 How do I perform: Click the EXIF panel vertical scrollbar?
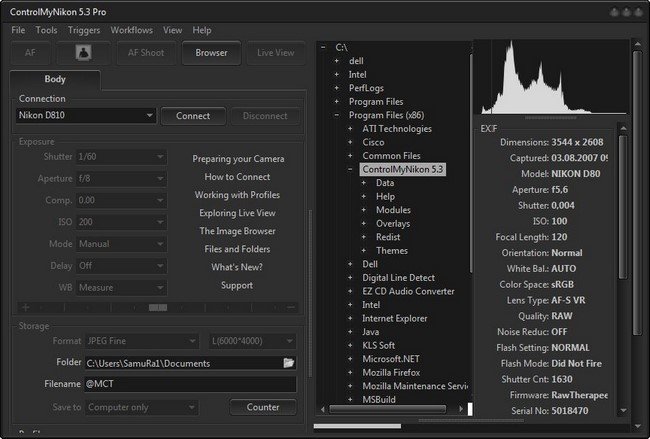[622, 207]
